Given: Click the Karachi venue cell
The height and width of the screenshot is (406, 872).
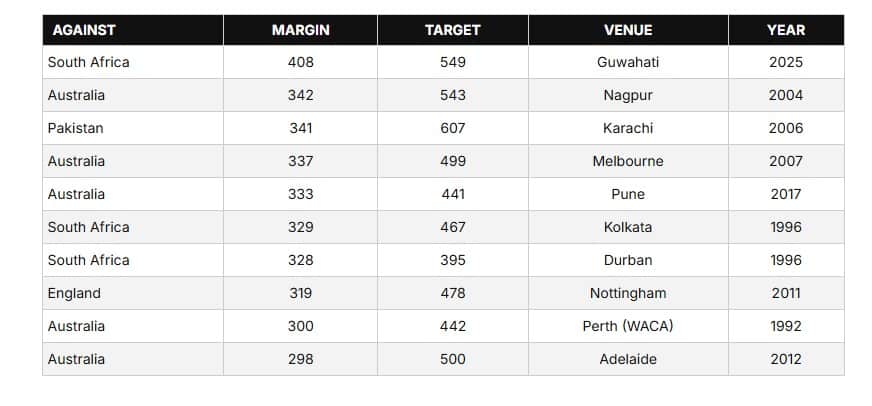Looking at the screenshot, I should (x=628, y=128).
